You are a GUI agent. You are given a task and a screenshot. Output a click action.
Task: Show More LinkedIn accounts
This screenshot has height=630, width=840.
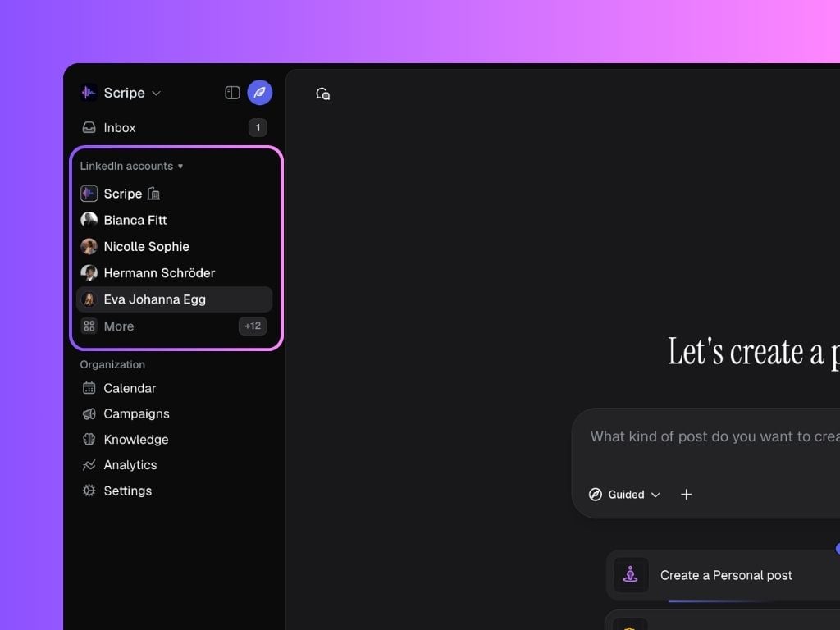(174, 326)
